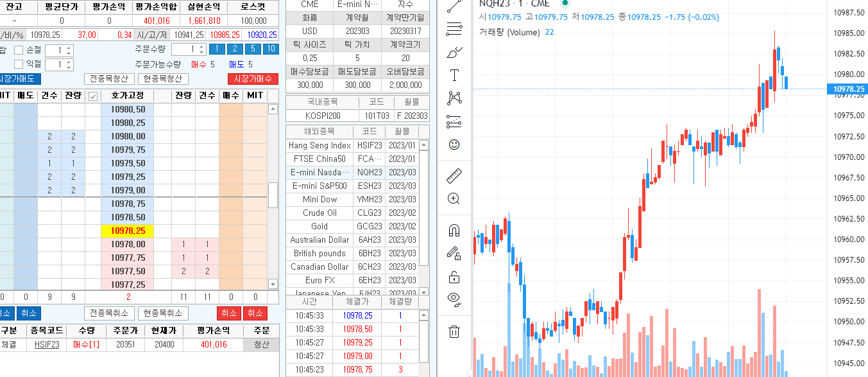This screenshot has width=868, height=377.
Task: Increase the 손절 tick stepper value
Action: point(69,48)
